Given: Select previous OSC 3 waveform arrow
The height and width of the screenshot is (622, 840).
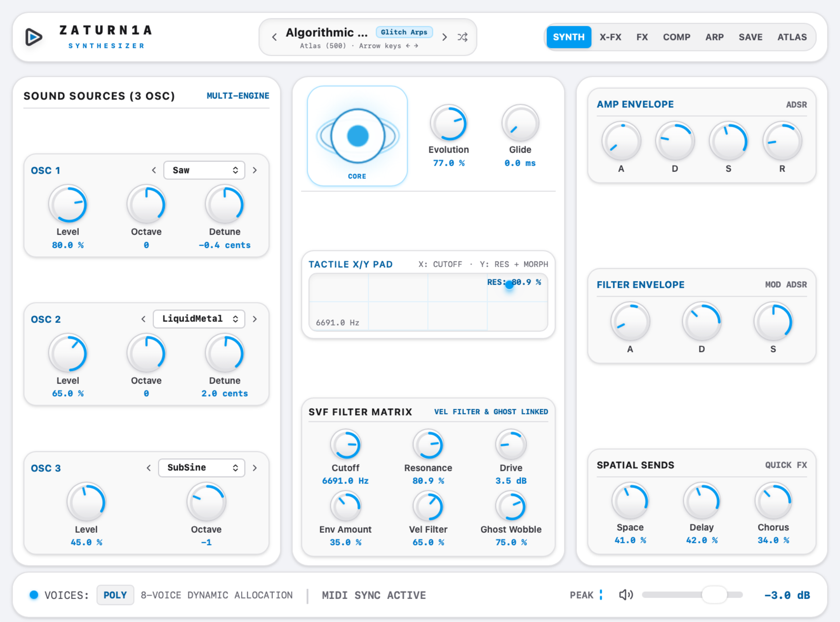Looking at the screenshot, I should click(149, 467).
